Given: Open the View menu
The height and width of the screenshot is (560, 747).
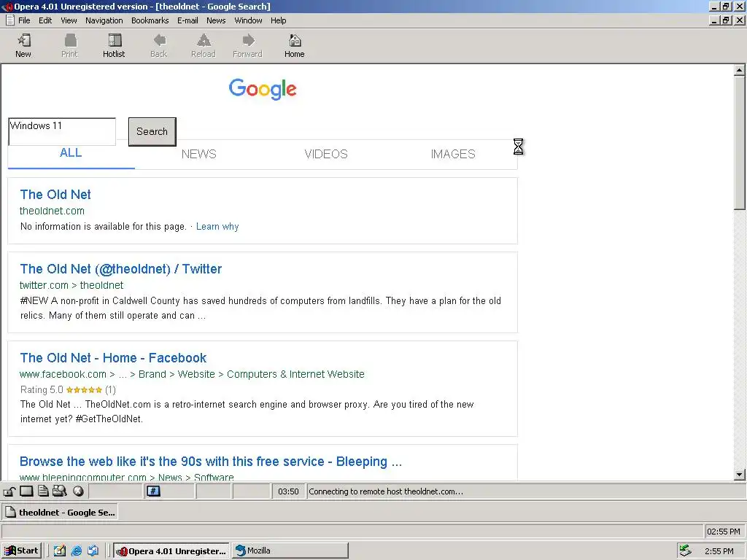Looking at the screenshot, I should 69,20.
